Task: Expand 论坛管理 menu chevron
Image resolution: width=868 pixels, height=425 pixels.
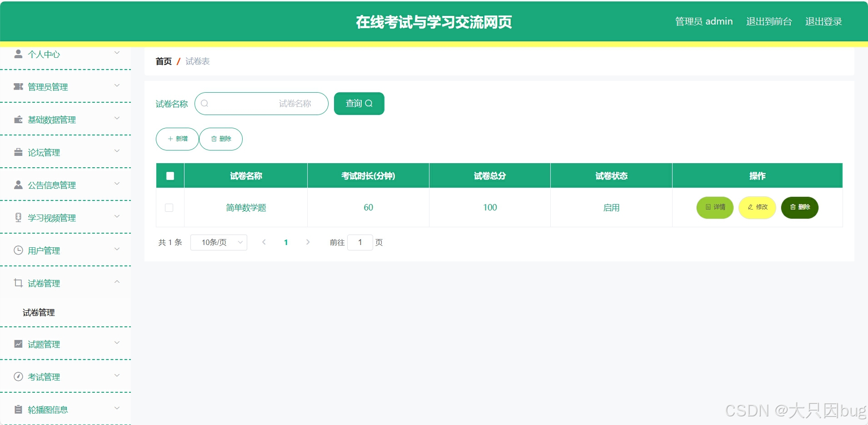Action: pos(117,151)
